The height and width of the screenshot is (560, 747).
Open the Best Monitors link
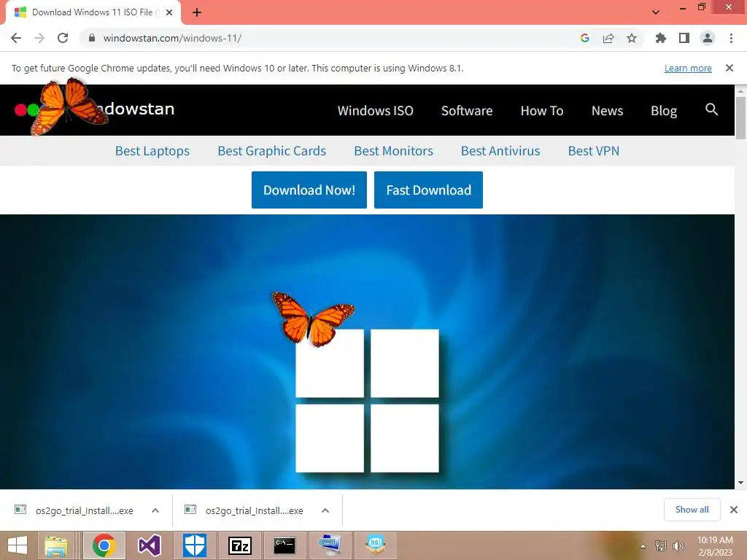pos(393,151)
